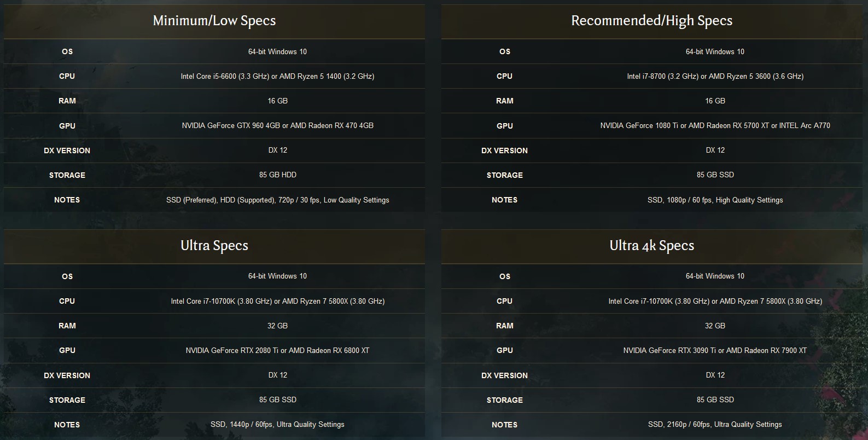Click the Recommended/High Specs table heading
This screenshot has height=440, width=868.
tap(651, 21)
